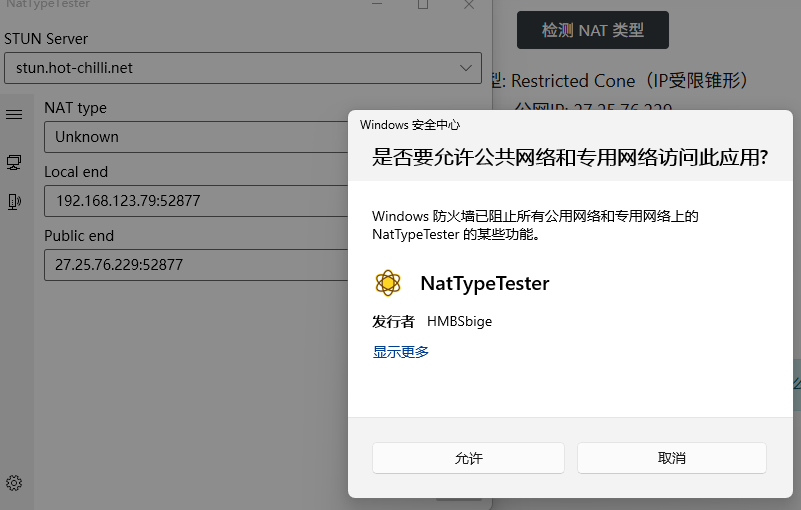Focus the NAT type Unknown field

[196, 137]
